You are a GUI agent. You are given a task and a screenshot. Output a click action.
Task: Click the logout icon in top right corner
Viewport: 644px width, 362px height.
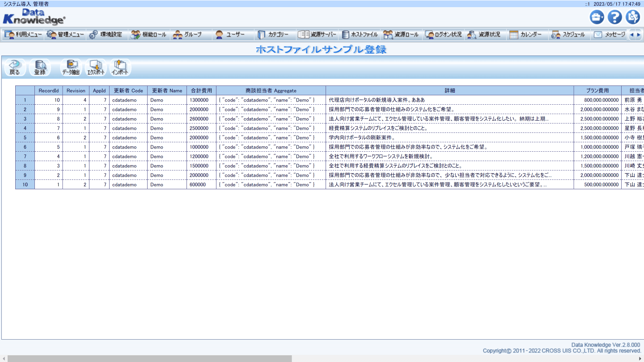click(x=633, y=17)
